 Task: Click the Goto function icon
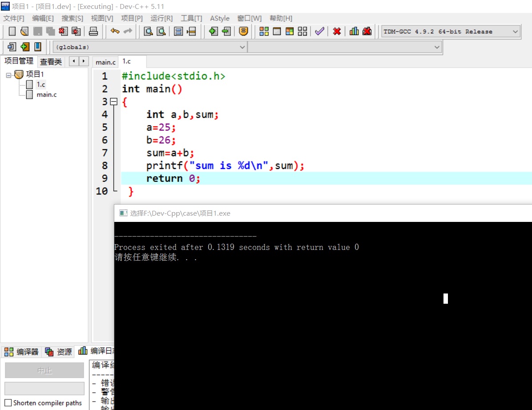(x=178, y=32)
